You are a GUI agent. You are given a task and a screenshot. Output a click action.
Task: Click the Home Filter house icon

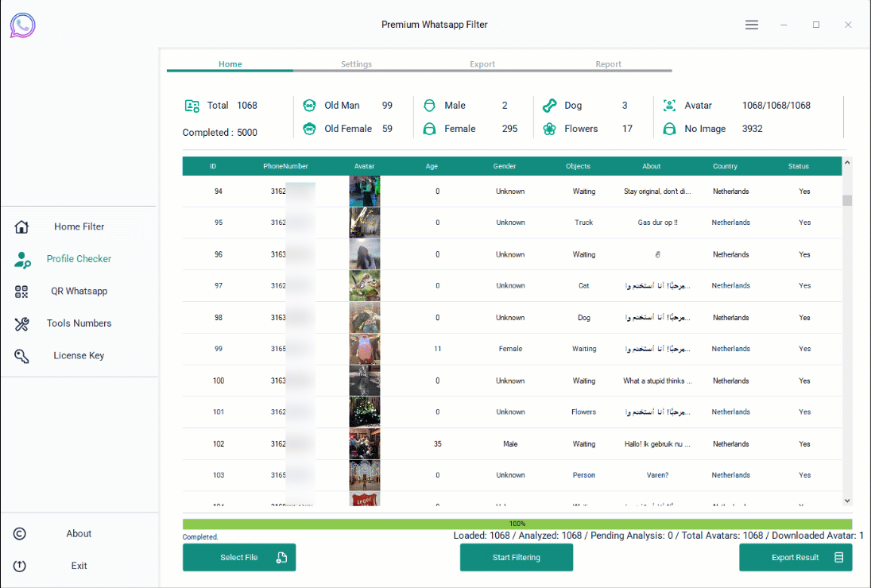click(21, 226)
